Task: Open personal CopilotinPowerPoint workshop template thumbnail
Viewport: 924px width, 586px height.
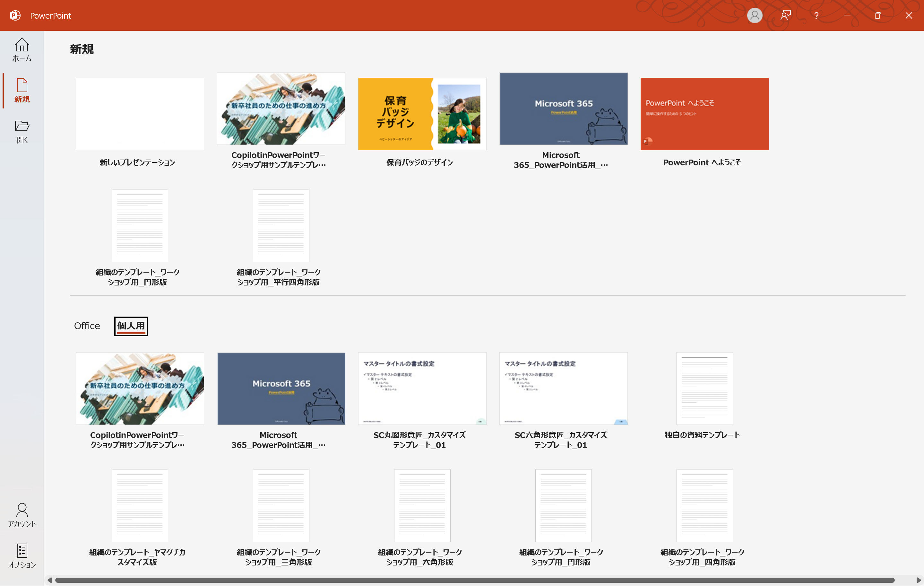Action: pyautogui.click(x=140, y=388)
